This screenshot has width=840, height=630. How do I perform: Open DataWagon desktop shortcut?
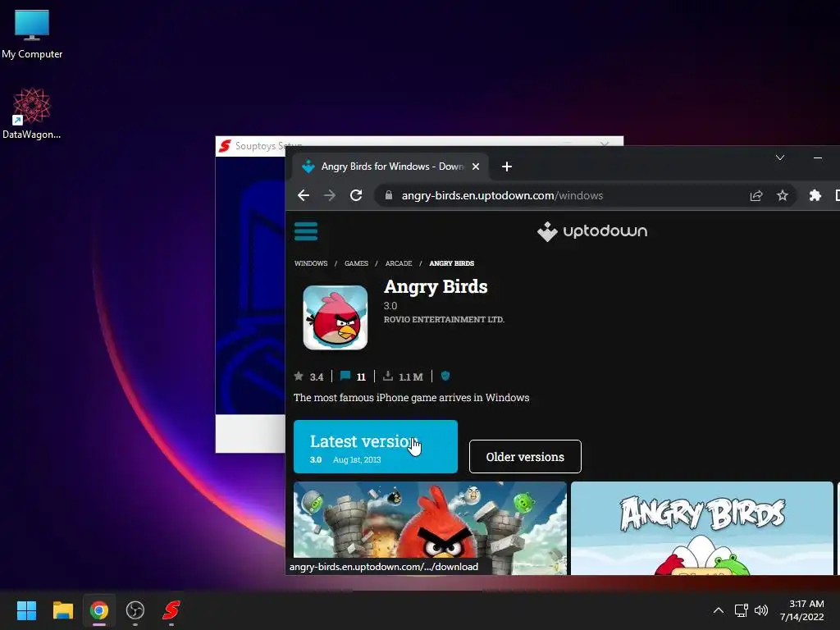(32, 113)
